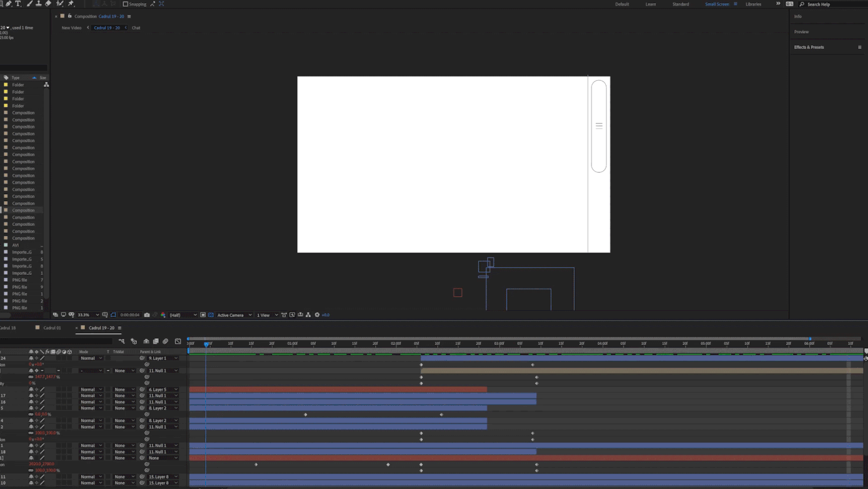Screen dimensions: 868x489
Task: Select the Clone Stamp tool
Action: pyautogui.click(x=38, y=4)
